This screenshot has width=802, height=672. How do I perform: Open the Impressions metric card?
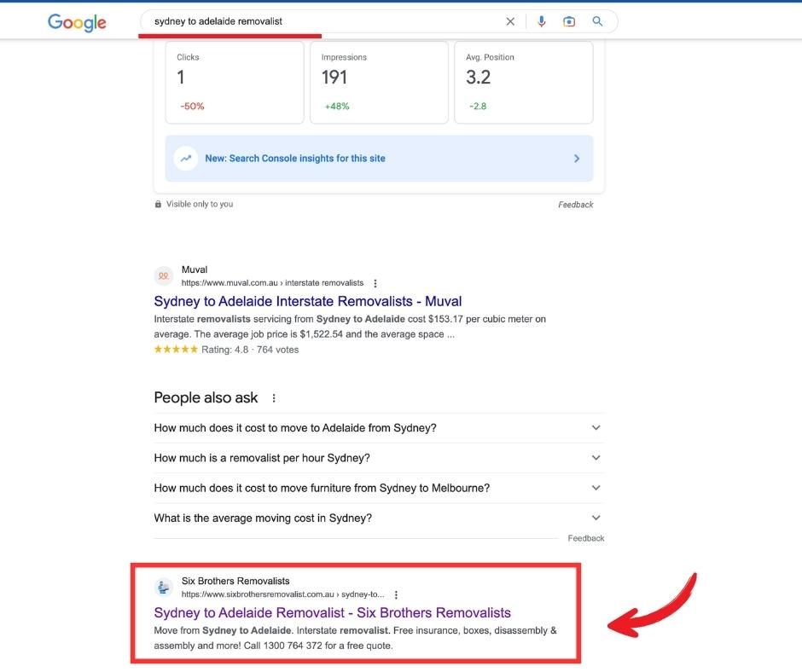379,83
